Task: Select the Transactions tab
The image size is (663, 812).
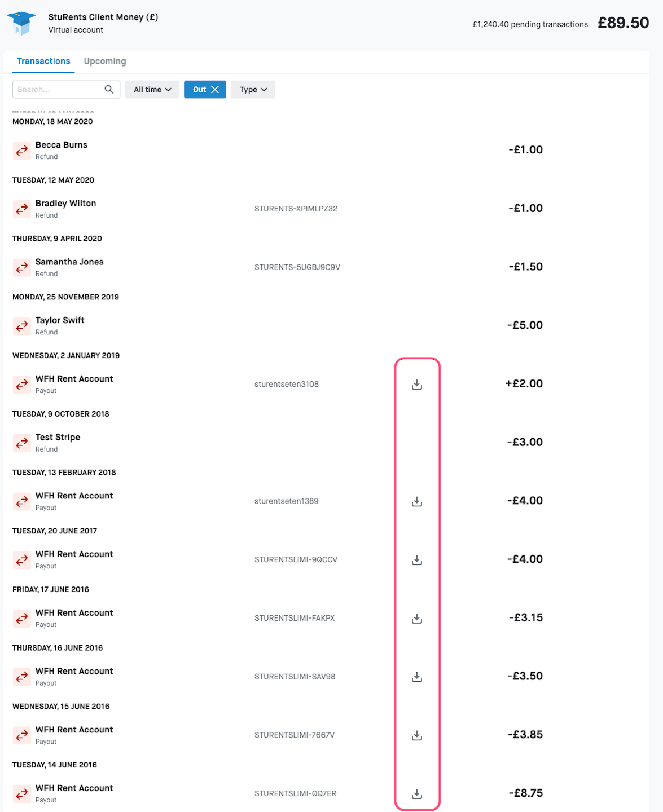Action: [43, 61]
